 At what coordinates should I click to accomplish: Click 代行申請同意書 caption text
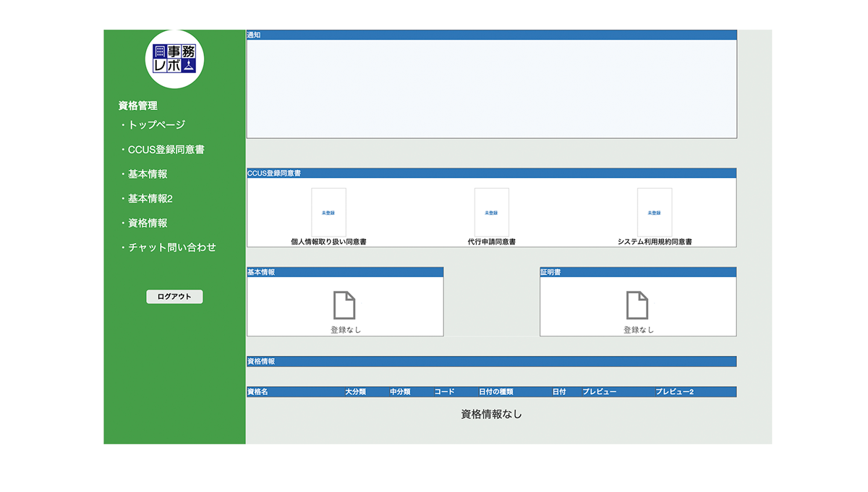click(492, 242)
